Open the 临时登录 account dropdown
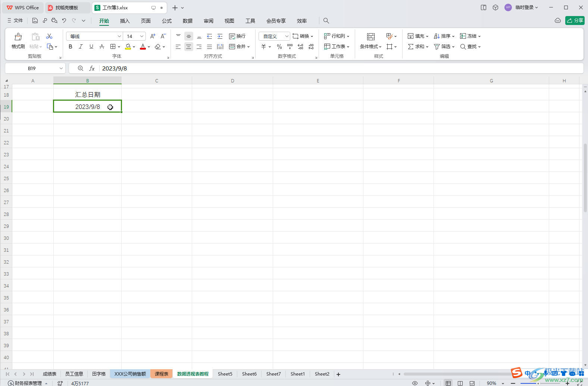 [526, 7]
